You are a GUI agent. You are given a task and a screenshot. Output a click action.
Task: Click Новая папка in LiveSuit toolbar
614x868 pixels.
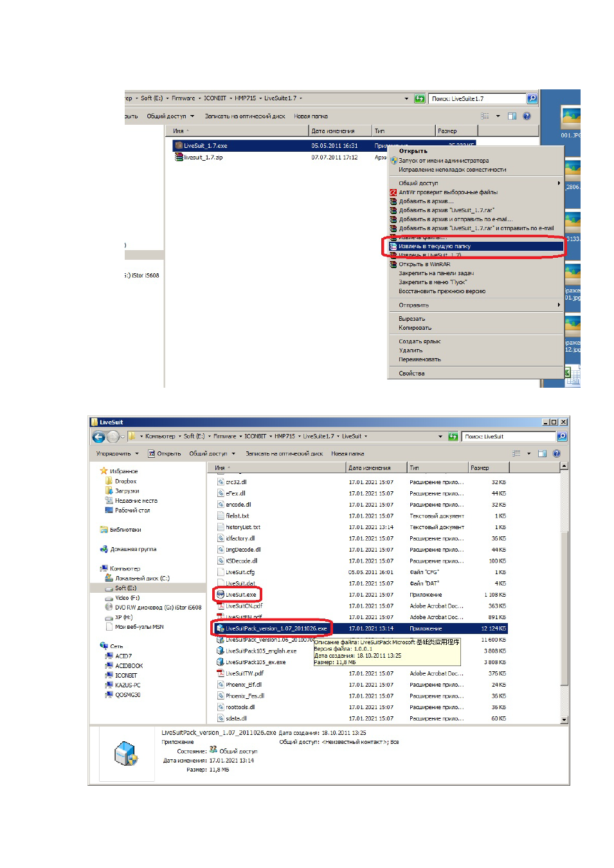click(347, 454)
